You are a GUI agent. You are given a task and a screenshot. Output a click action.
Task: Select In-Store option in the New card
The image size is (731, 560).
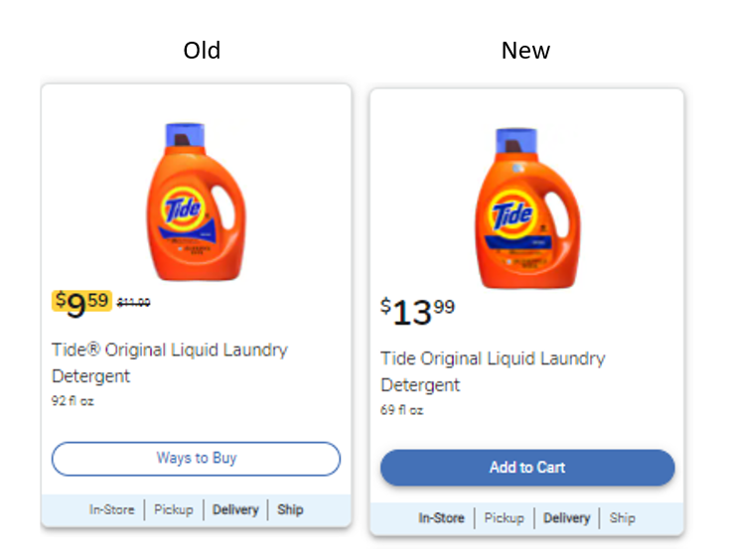click(x=441, y=518)
